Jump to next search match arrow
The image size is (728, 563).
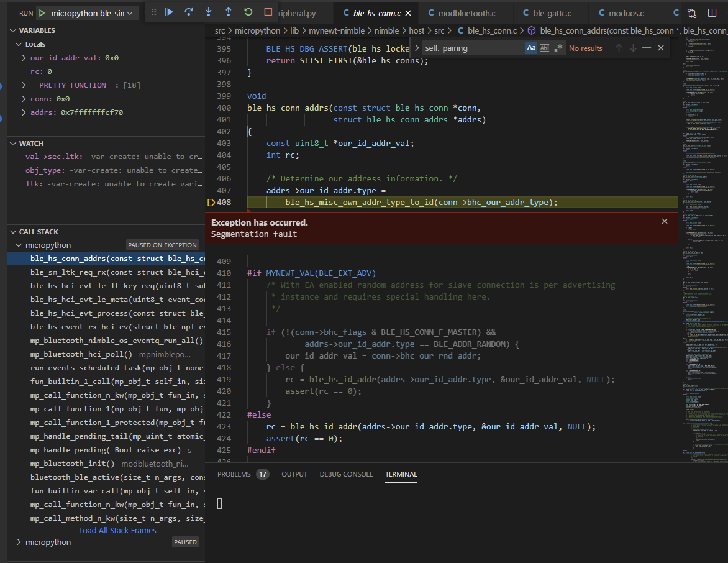[x=632, y=47]
